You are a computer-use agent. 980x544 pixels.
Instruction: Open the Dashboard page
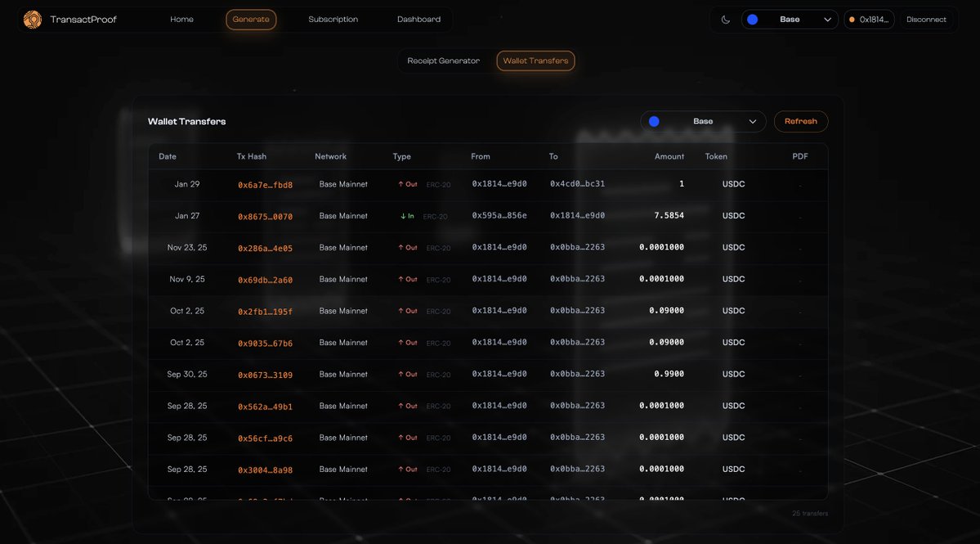(x=418, y=20)
